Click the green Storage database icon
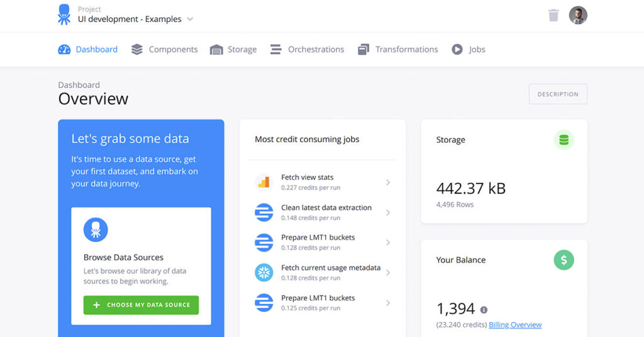The height and width of the screenshot is (337, 644). [x=563, y=140]
